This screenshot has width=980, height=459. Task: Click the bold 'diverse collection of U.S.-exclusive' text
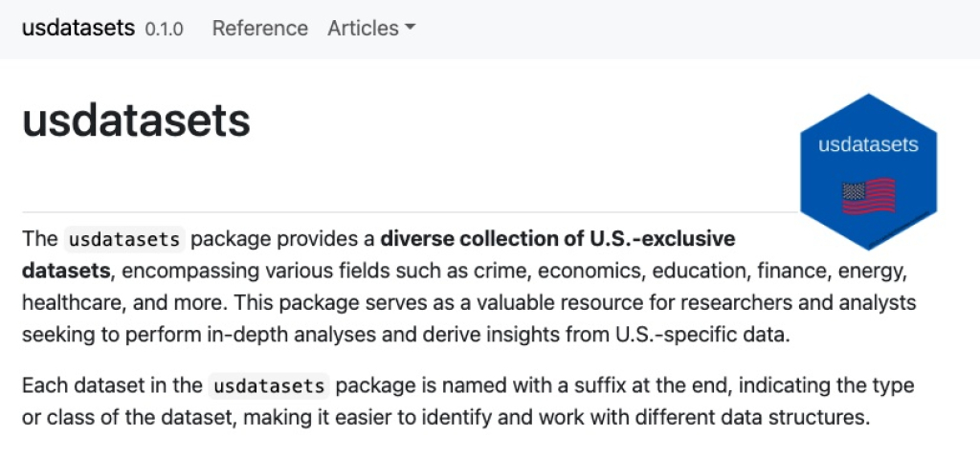pos(558,238)
